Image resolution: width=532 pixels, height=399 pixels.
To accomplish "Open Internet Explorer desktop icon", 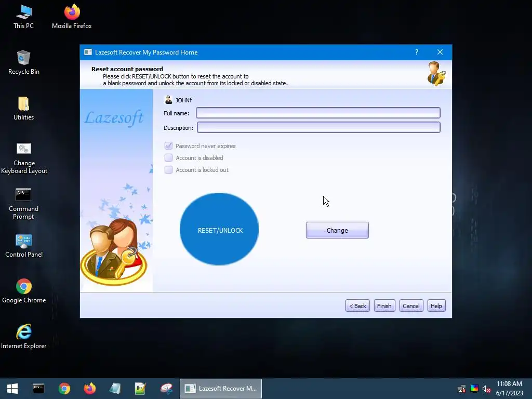I will click(x=24, y=337).
